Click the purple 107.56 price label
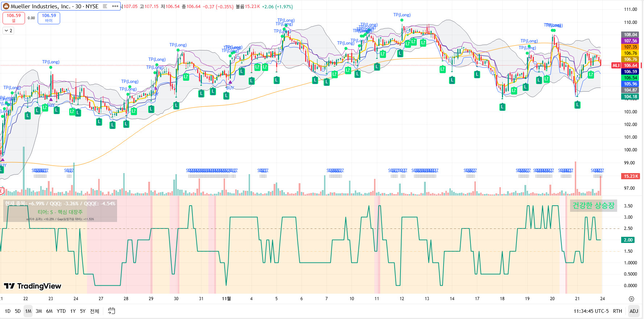 pos(631,41)
